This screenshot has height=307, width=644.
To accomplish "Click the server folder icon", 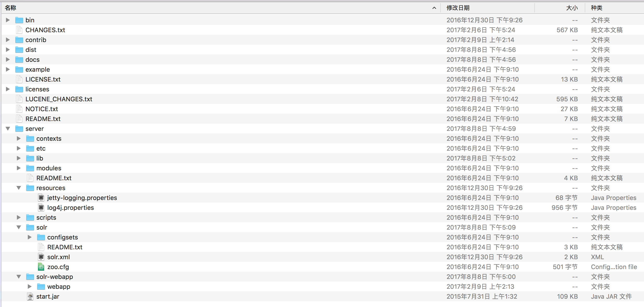I will [19, 129].
